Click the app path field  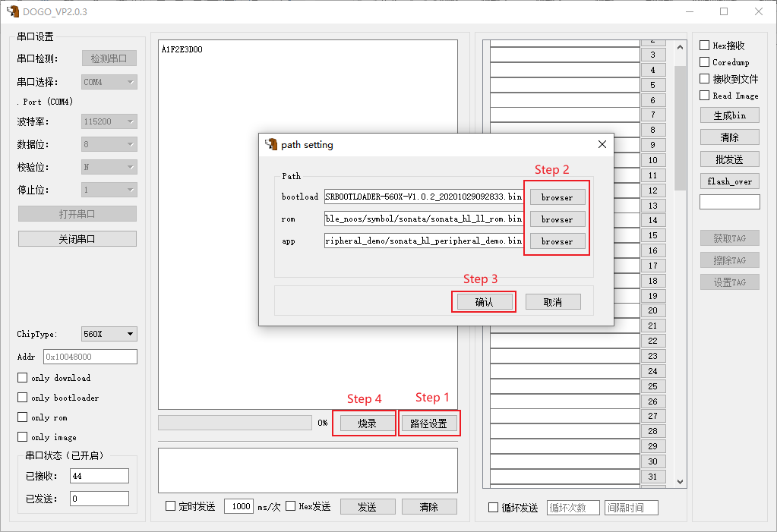(x=424, y=241)
